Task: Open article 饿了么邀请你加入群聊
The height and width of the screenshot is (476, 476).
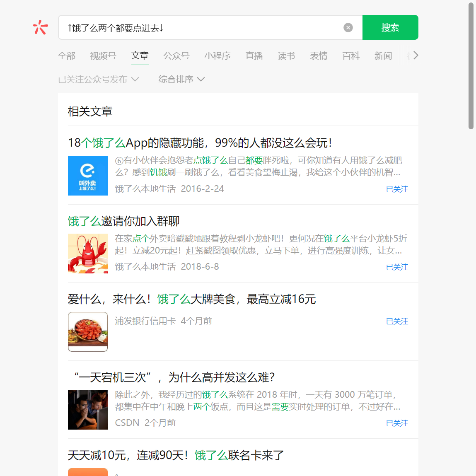Action: [123, 221]
